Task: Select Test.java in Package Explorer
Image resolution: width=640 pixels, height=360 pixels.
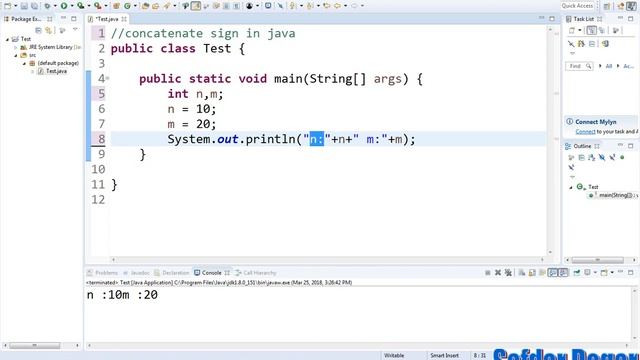Action: pyautogui.click(x=52, y=71)
